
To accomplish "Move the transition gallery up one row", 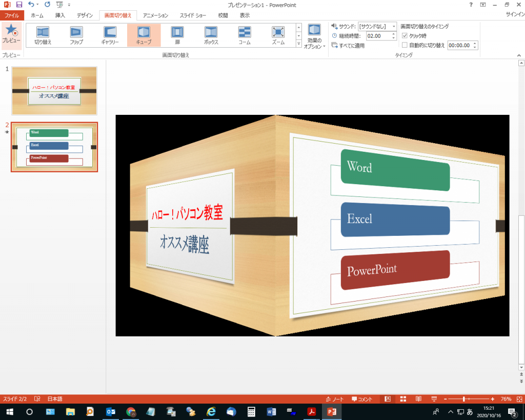I will coord(299,27).
